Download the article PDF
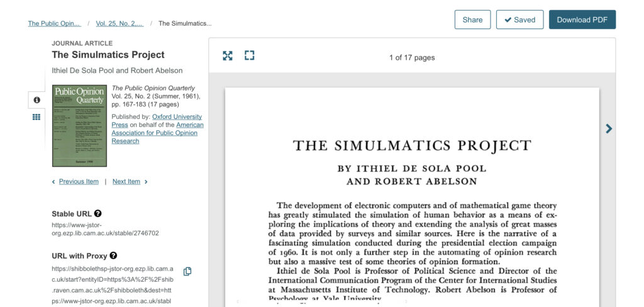The height and width of the screenshot is (307, 644). [582, 20]
